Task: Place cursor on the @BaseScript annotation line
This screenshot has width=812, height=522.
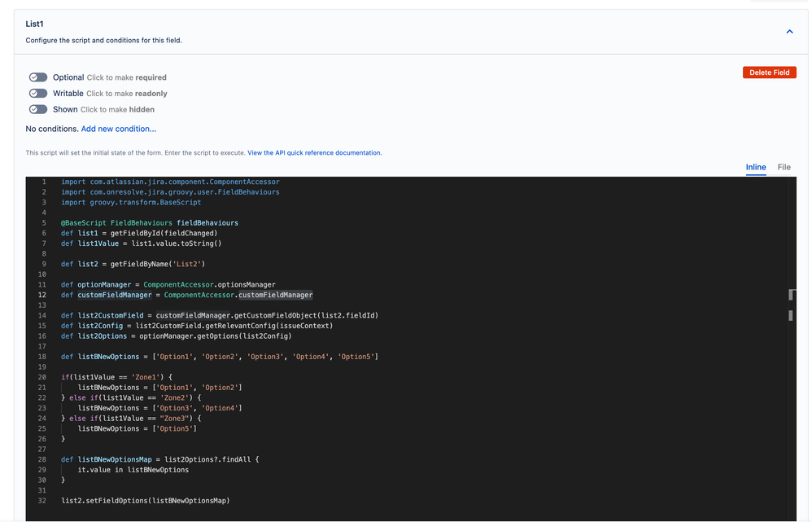Action: [146, 222]
